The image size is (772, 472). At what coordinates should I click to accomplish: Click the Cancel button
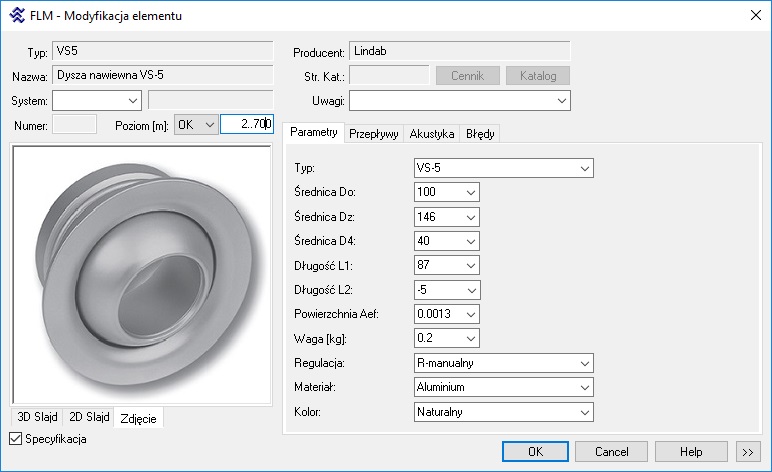(x=611, y=451)
